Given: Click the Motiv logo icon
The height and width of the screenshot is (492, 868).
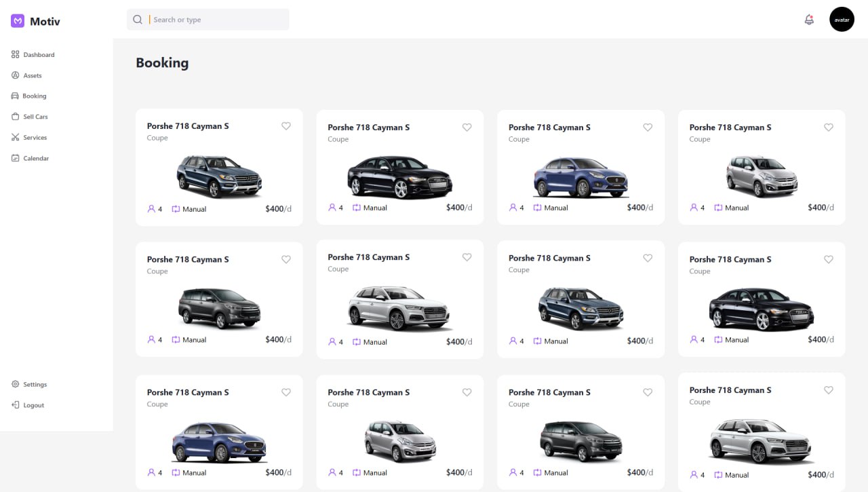Looking at the screenshot, I should click(18, 21).
